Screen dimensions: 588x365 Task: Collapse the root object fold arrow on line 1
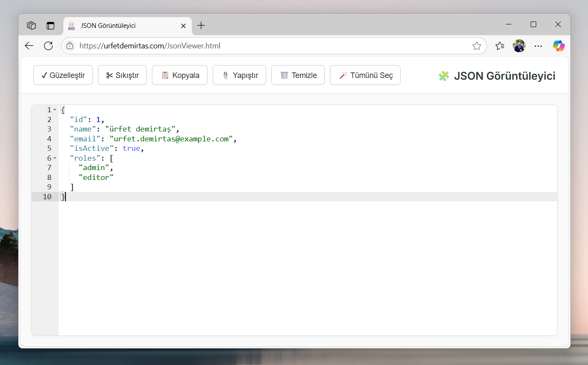pyautogui.click(x=55, y=110)
